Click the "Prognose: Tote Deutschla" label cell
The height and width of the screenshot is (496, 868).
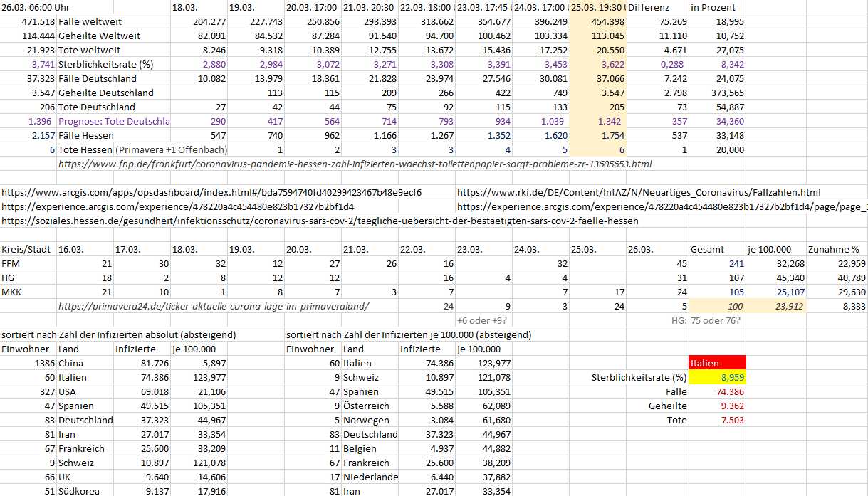click(x=114, y=121)
